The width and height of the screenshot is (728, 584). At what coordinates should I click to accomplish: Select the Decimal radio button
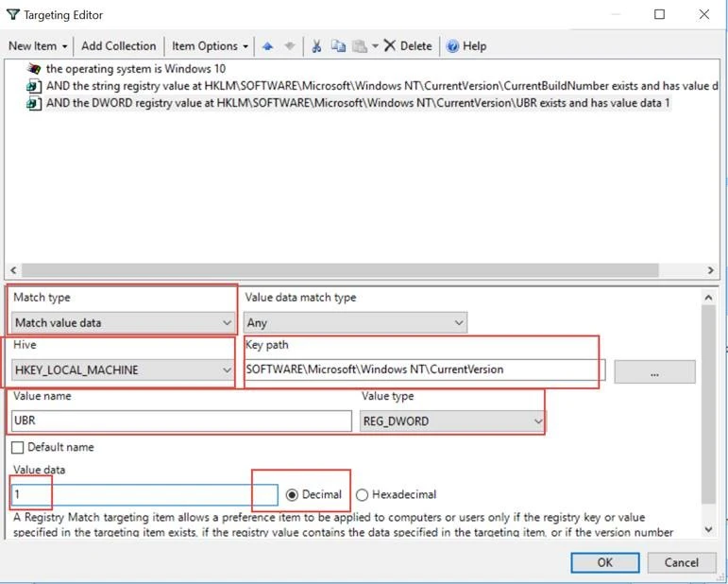[x=293, y=494]
